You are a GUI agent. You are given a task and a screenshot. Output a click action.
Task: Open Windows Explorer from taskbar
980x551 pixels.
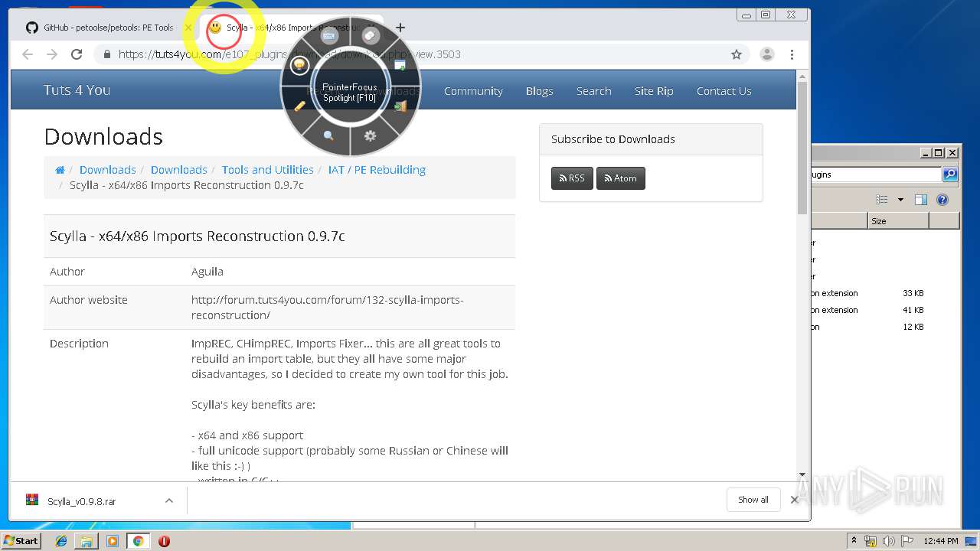[87, 541]
